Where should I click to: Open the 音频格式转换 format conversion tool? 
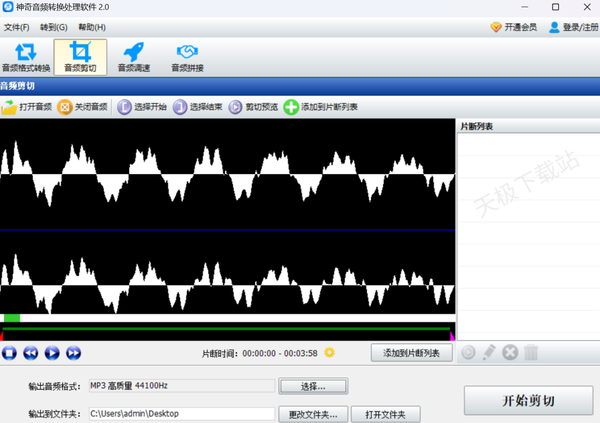27,58
